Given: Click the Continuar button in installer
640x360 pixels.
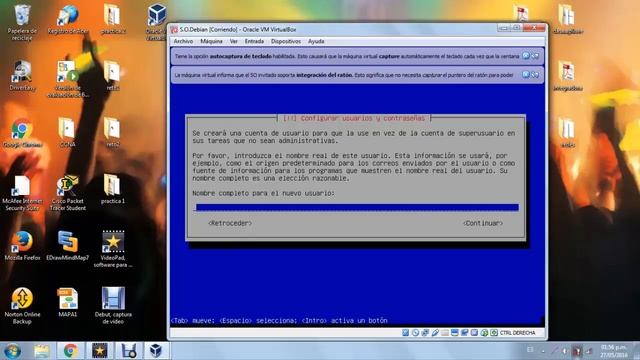Looking at the screenshot, I should (x=482, y=223).
